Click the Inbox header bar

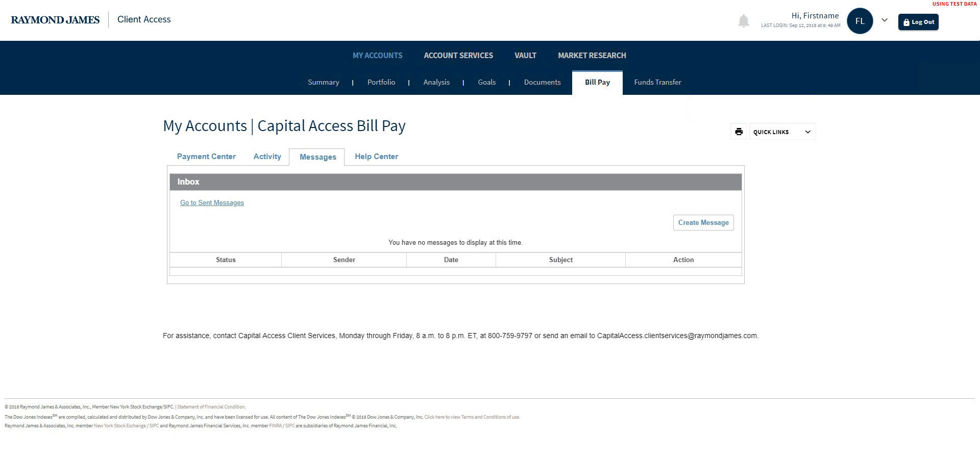[455, 182]
